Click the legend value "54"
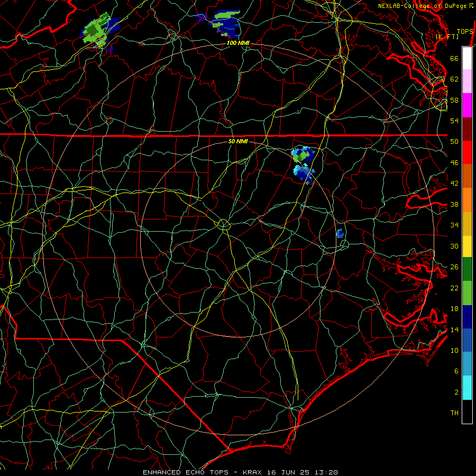 click(454, 121)
